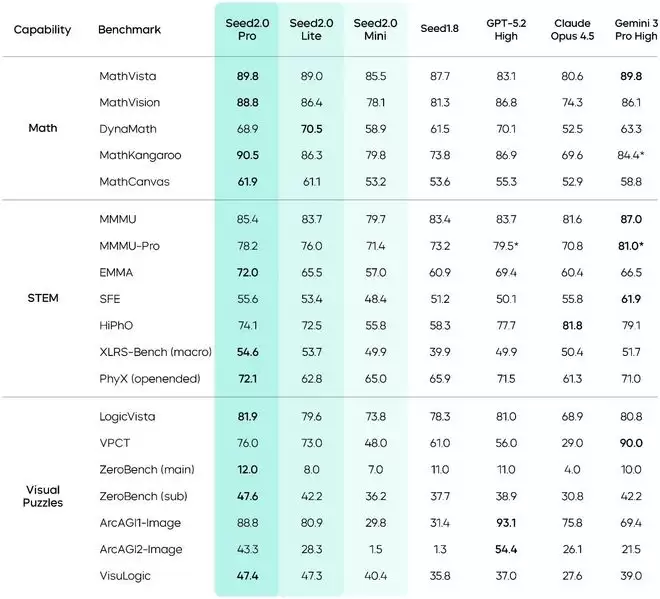Click the Capability column header

pyautogui.click(x=42, y=30)
